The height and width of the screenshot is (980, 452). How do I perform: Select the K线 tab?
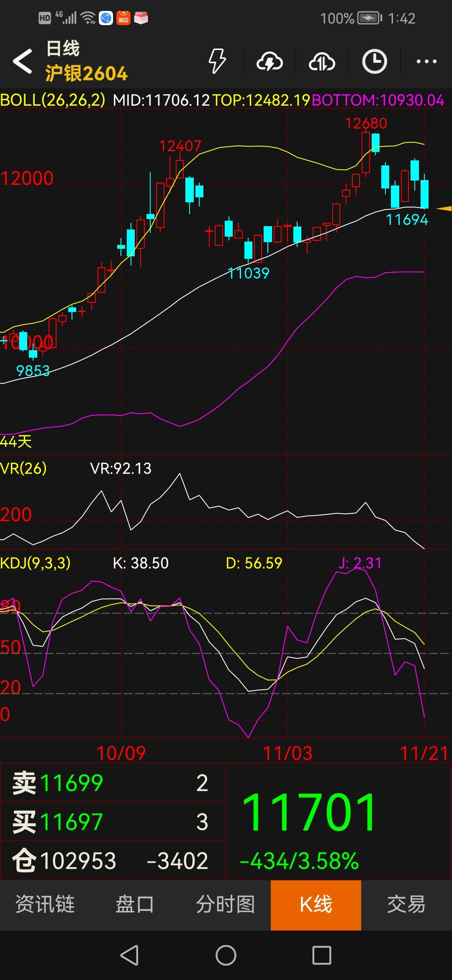coord(316,905)
